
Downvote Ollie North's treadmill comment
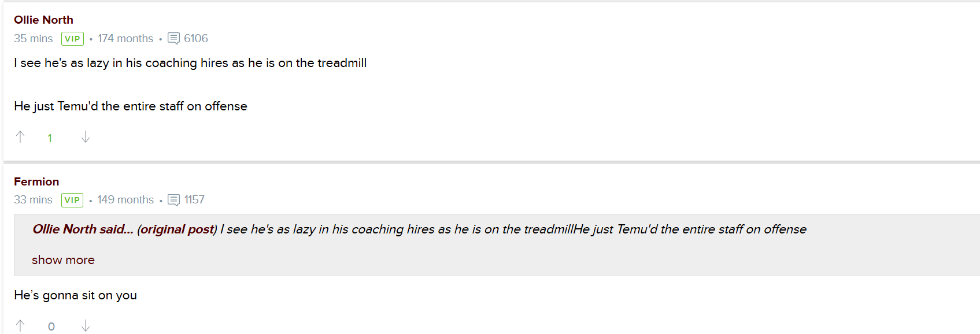pyautogui.click(x=86, y=137)
